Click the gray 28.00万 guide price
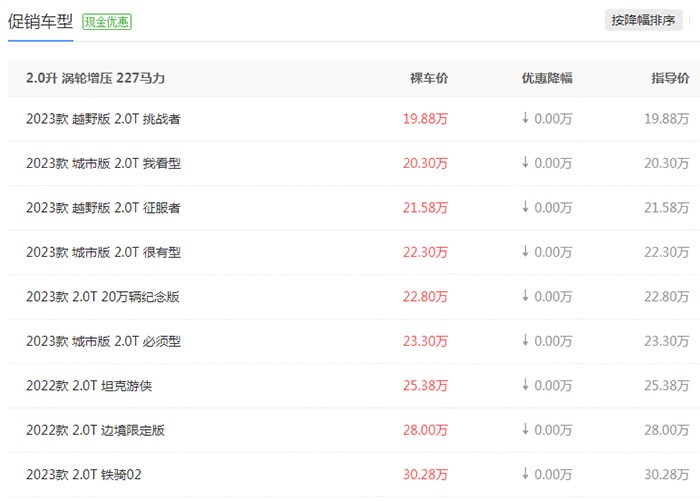The height and width of the screenshot is (501, 700). [x=667, y=430]
